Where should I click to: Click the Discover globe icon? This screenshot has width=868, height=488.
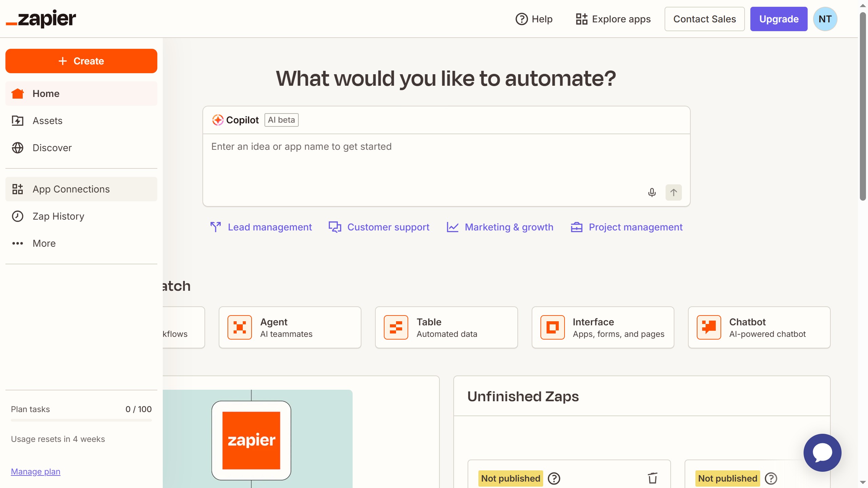tap(18, 148)
